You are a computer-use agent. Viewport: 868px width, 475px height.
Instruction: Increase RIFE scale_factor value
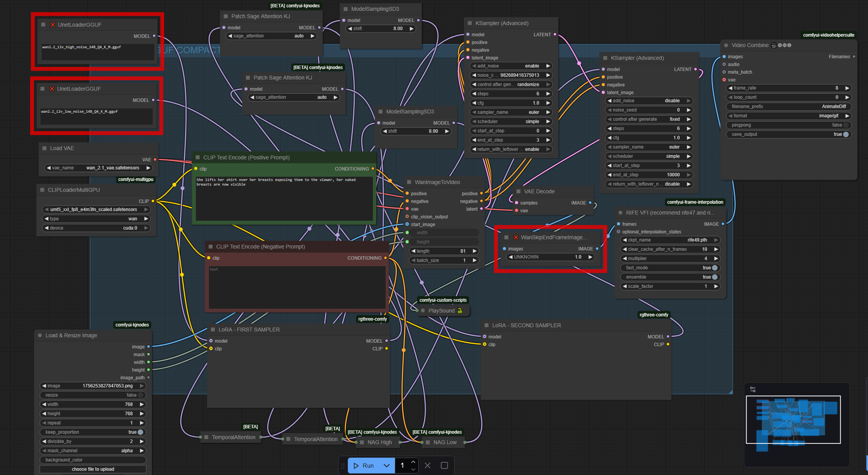coord(716,286)
